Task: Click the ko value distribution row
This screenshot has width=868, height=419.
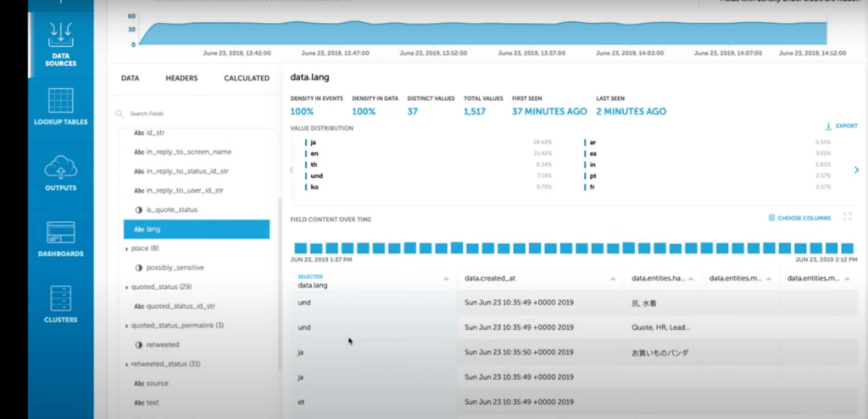Action: tap(428, 187)
